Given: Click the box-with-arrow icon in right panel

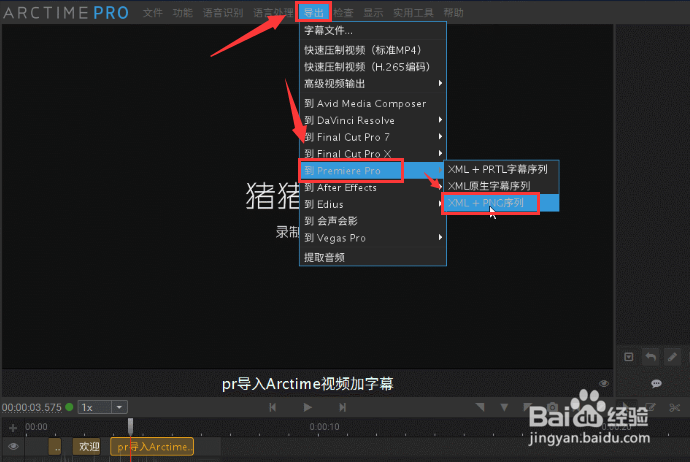Looking at the screenshot, I should pyautogui.click(x=629, y=357).
